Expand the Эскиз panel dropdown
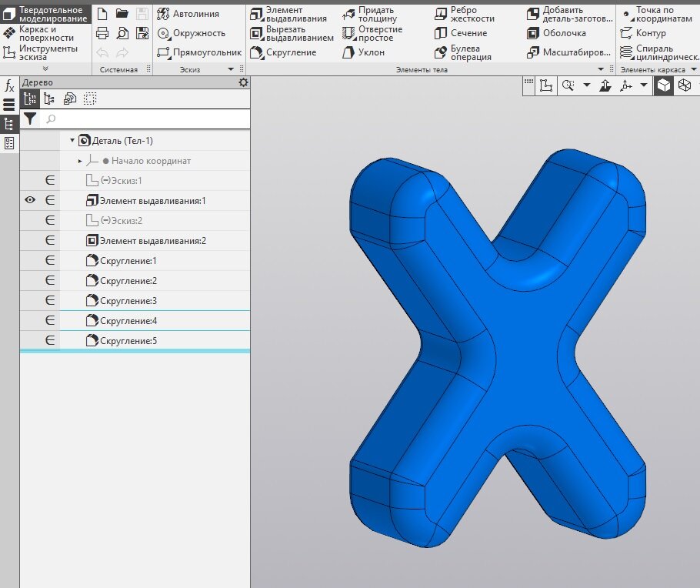 coord(231,69)
